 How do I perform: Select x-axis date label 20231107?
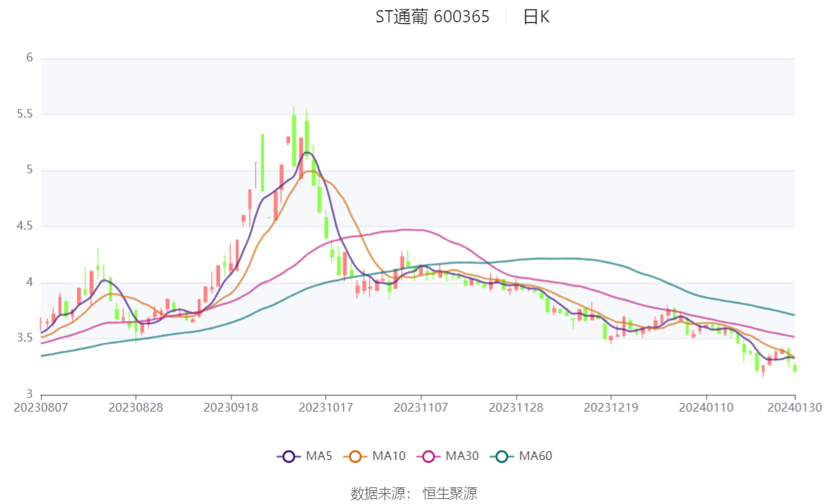click(x=421, y=408)
